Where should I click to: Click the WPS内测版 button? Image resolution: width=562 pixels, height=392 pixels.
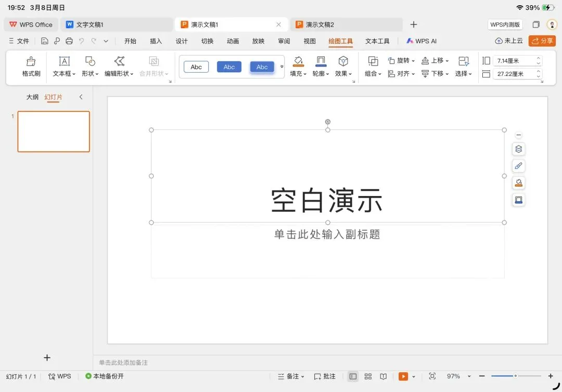coord(505,24)
